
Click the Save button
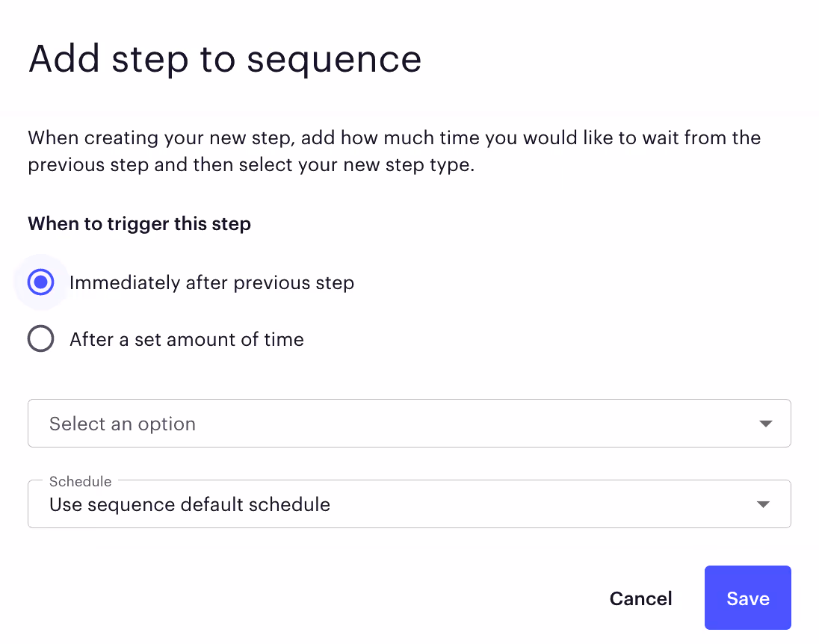tap(747, 598)
